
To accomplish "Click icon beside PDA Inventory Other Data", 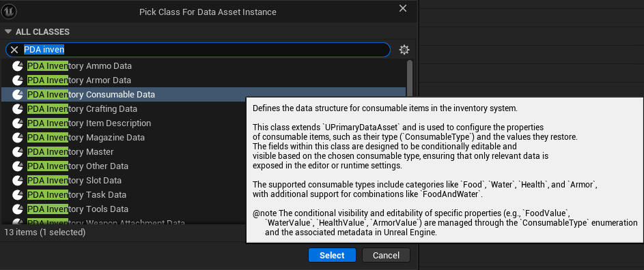I will coord(18,166).
